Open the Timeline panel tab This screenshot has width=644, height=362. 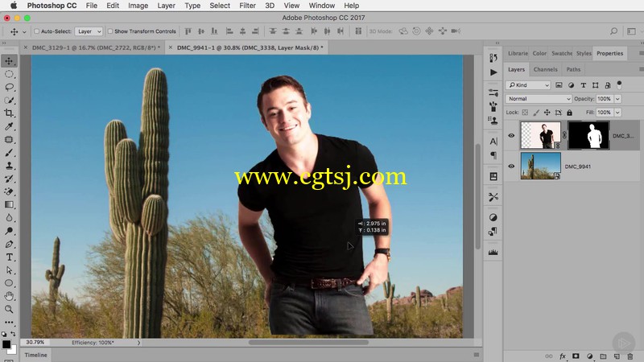[35, 355]
